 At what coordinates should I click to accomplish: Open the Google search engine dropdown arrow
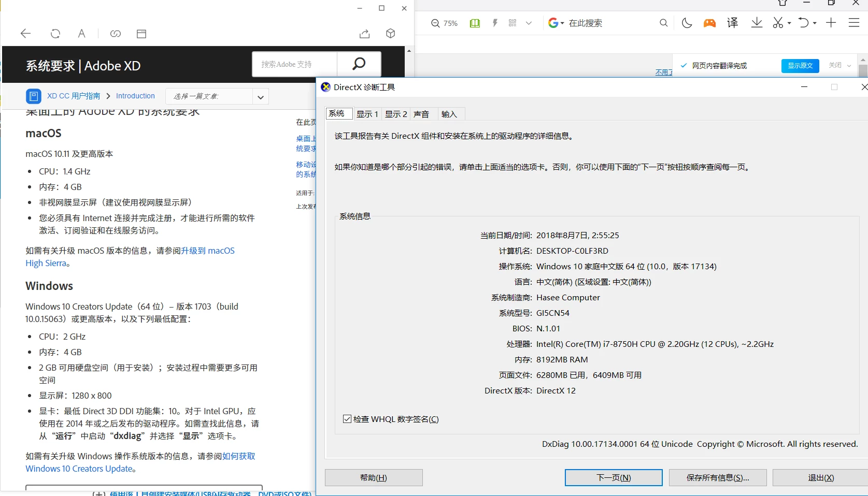[x=562, y=23]
